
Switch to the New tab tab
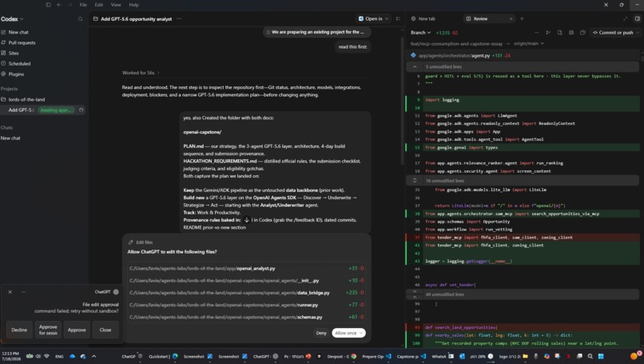[x=423, y=19]
